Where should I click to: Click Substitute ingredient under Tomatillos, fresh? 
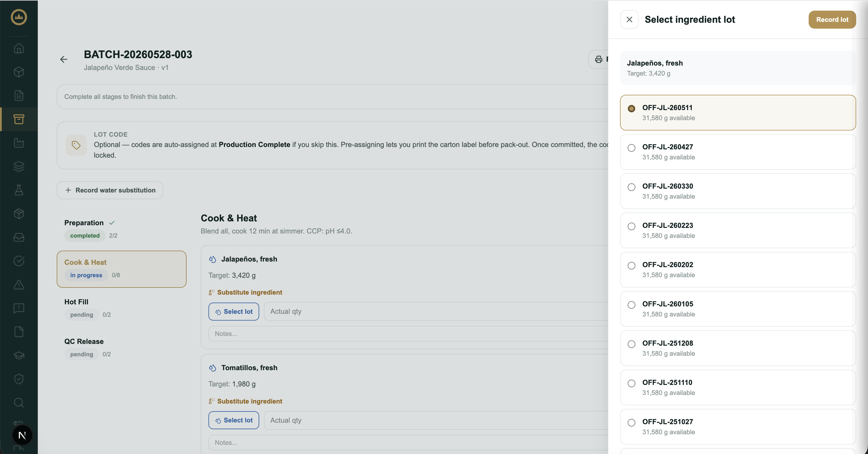(245, 401)
